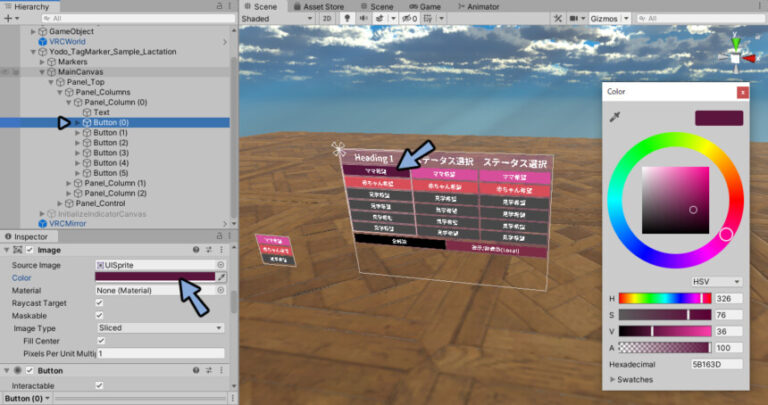Viewport: 768px width, 405px height.
Task: Open the Gizmos dropdown arrow
Action: (626, 19)
